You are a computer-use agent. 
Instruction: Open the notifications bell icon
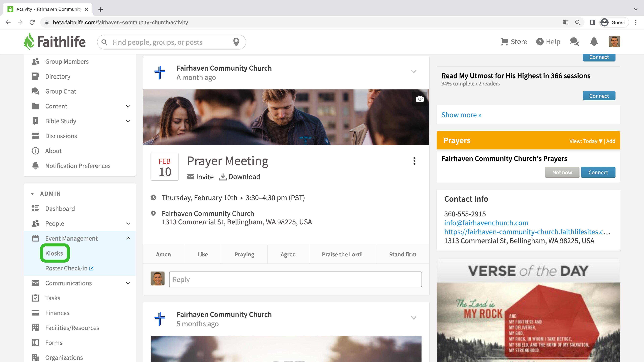(x=594, y=41)
